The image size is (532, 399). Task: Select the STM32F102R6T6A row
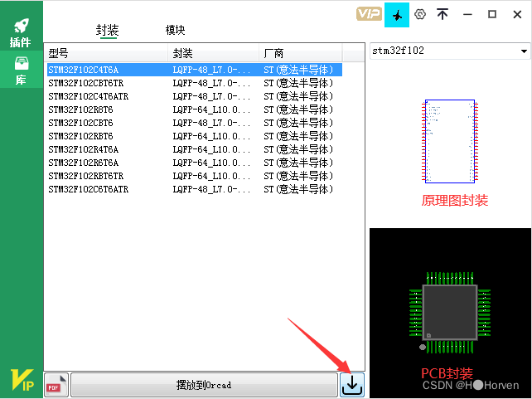coord(195,163)
